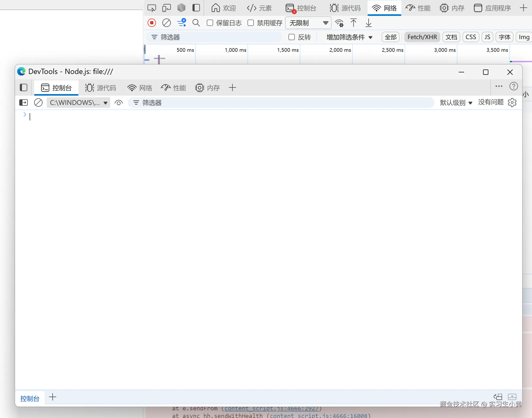Select the Fetch/XHR filter button
Image resolution: width=532 pixels, height=418 pixels.
422,37
